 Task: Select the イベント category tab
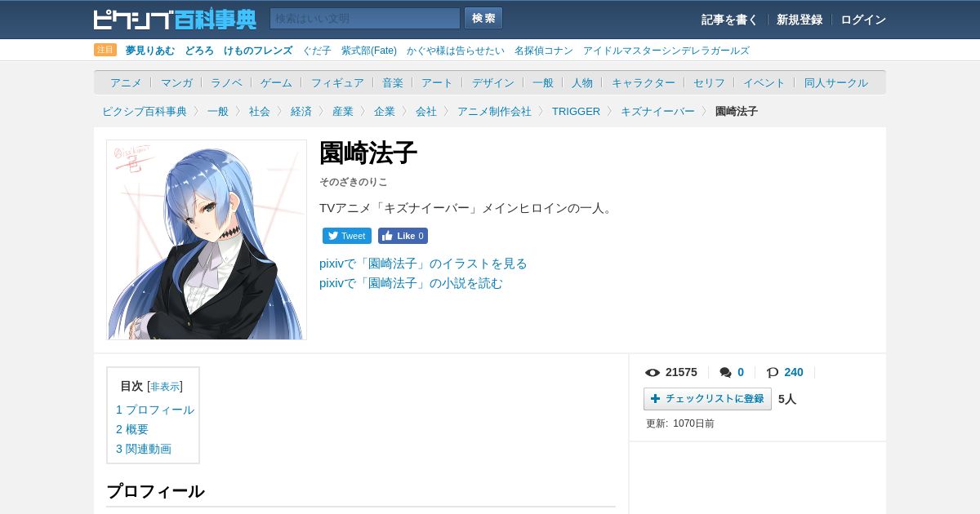point(764,82)
